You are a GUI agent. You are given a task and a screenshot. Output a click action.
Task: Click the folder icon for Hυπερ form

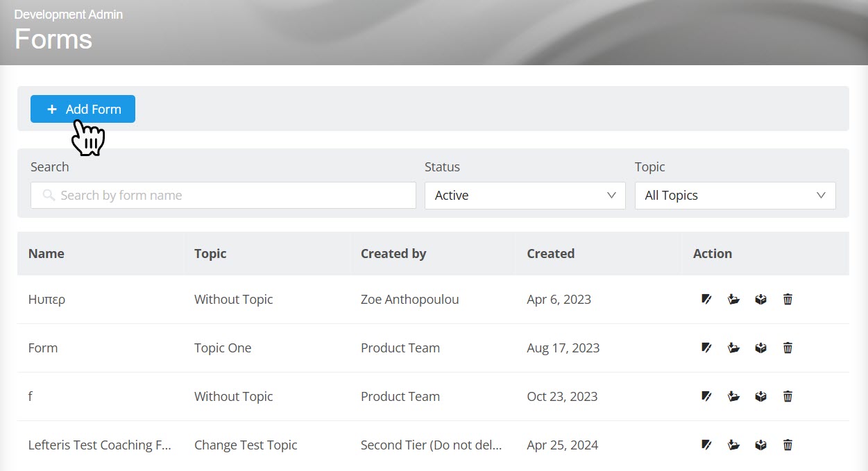click(x=733, y=300)
